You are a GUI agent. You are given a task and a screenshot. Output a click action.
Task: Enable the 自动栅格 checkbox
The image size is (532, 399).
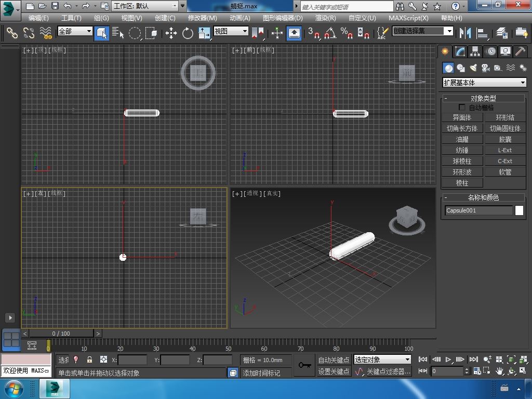point(462,108)
